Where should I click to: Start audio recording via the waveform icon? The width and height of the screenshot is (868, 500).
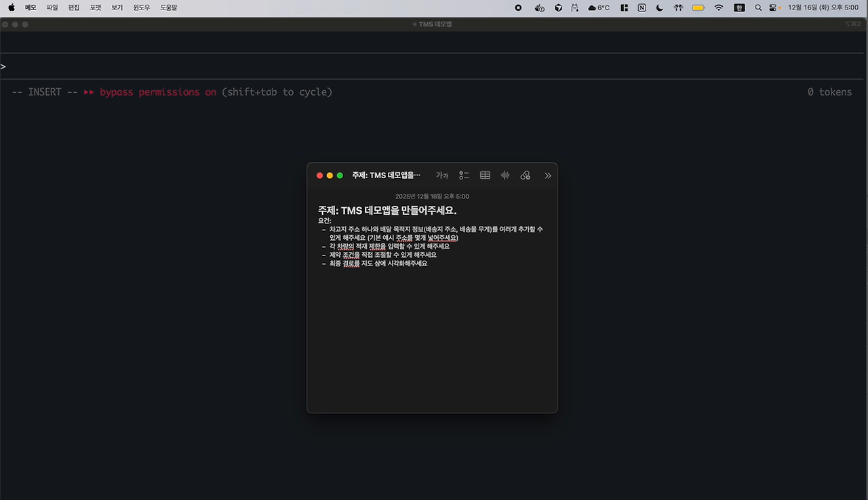(x=505, y=175)
